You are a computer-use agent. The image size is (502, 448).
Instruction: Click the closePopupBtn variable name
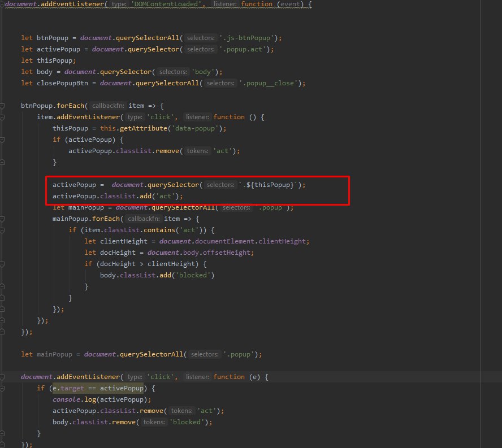[x=62, y=83]
